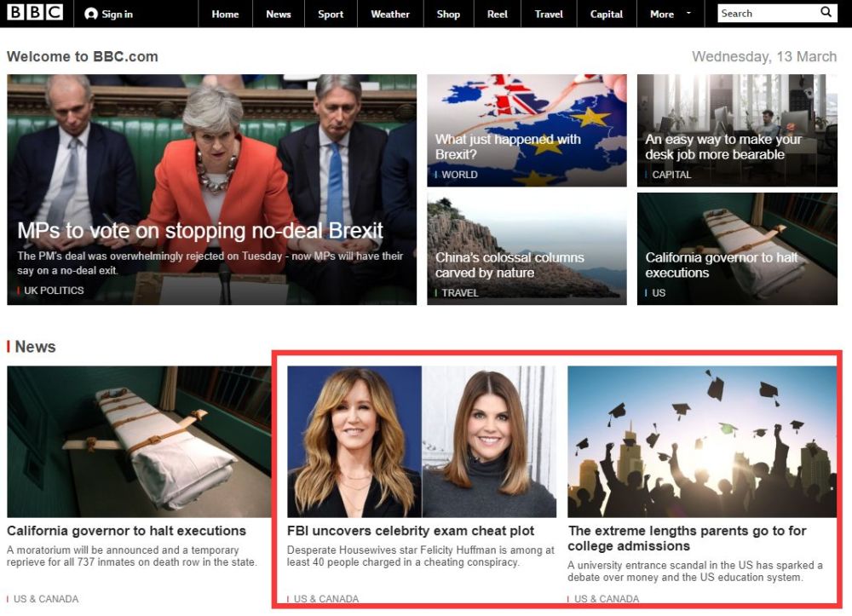Open 'China's colossal columns carved by nature' story
852x616 pixels.
509,265
